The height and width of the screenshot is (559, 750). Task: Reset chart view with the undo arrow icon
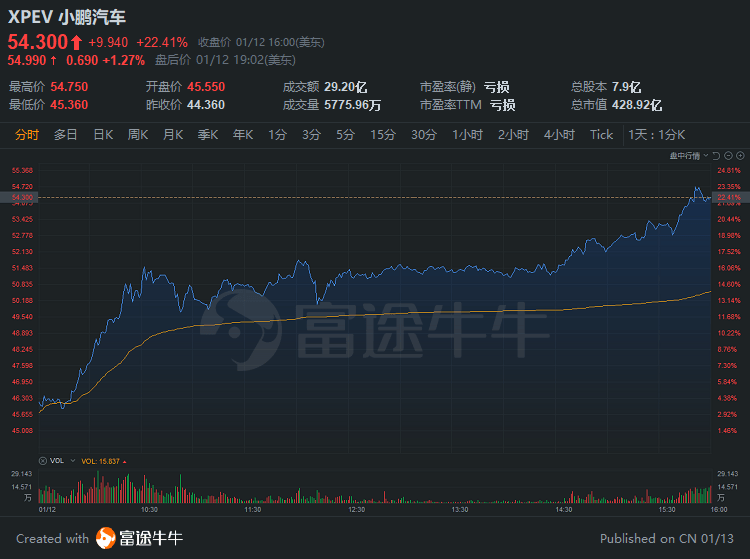[716, 156]
